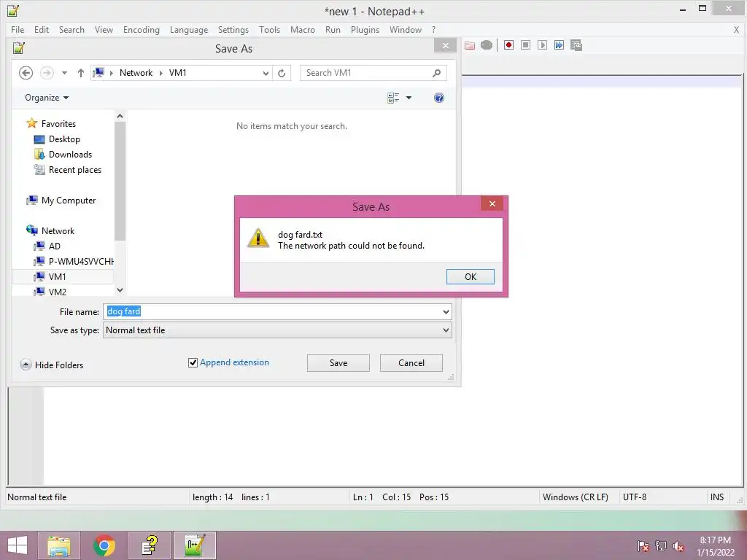Open the View menu
The width and height of the screenshot is (747, 560).
104,29
